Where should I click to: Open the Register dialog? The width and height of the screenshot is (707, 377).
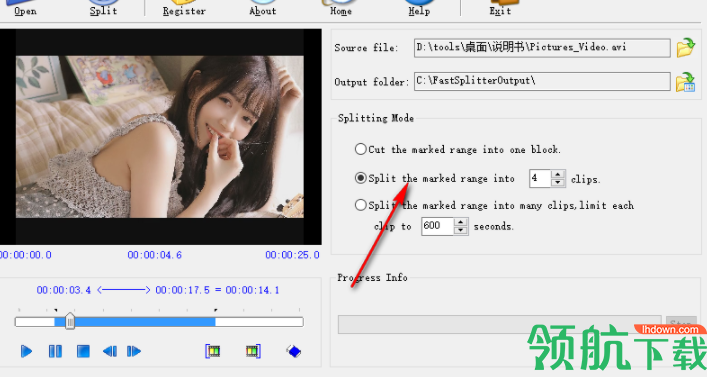click(x=184, y=9)
